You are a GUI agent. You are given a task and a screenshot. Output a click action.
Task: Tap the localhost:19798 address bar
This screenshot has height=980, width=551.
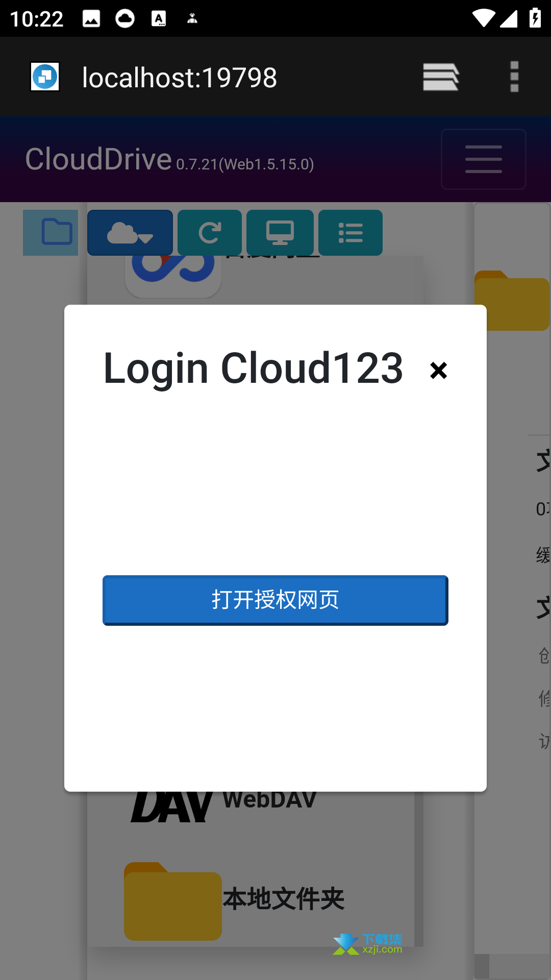180,78
